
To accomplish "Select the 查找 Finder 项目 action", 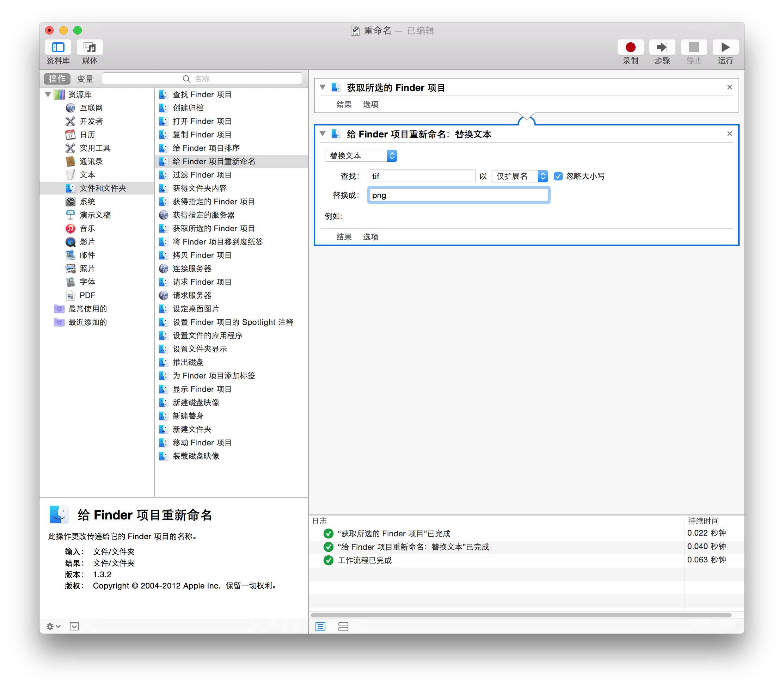I will coord(231,94).
